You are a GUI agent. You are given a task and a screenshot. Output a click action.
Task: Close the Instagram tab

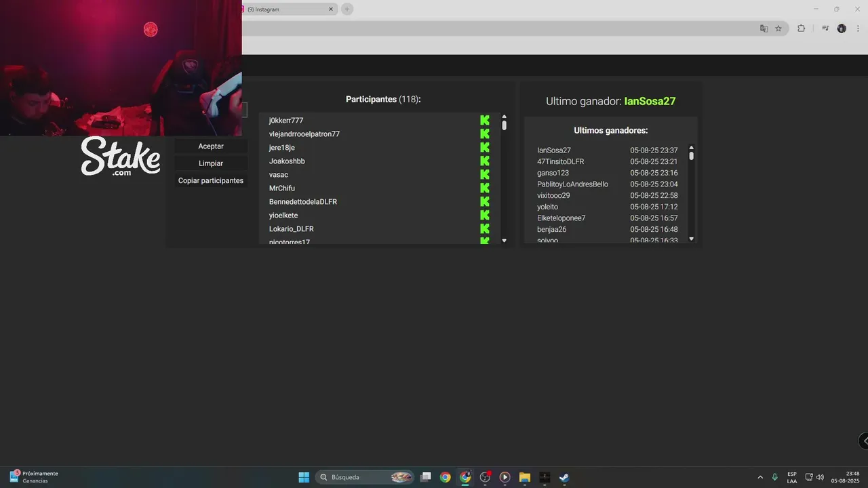pyautogui.click(x=331, y=9)
